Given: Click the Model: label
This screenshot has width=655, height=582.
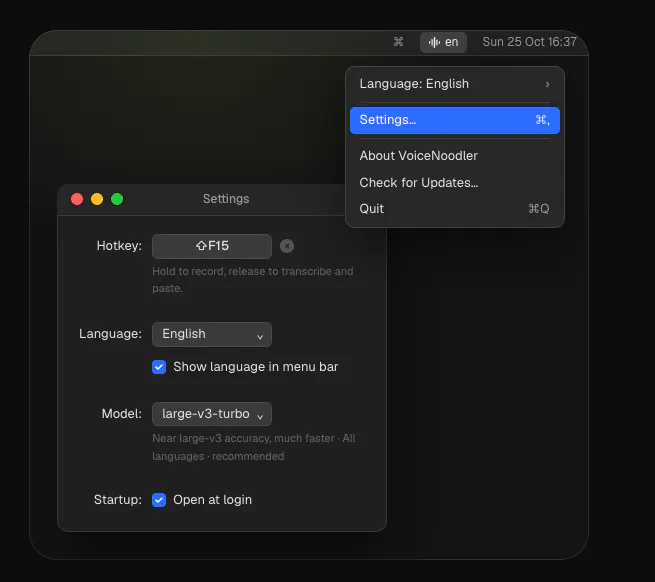Looking at the screenshot, I should (x=122, y=414).
